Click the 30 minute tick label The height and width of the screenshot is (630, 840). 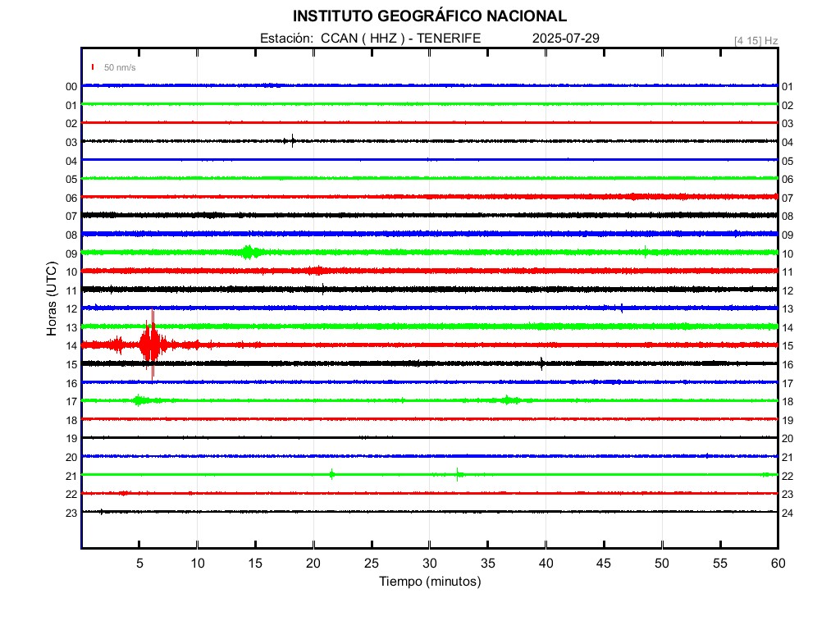coord(430,563)
